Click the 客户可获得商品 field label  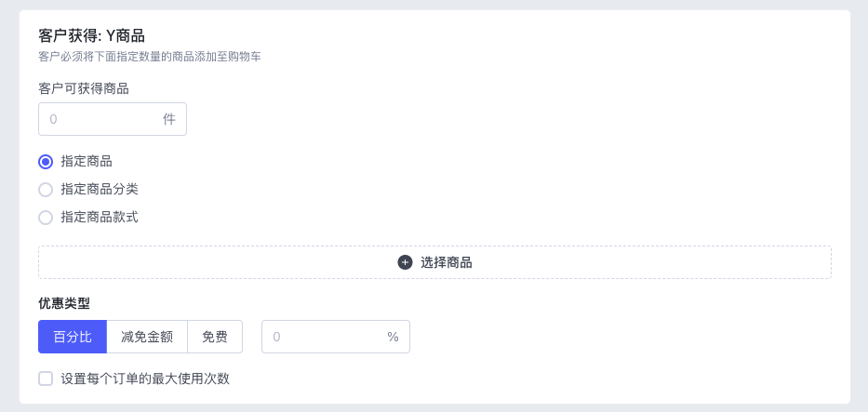tap(84, 88)
